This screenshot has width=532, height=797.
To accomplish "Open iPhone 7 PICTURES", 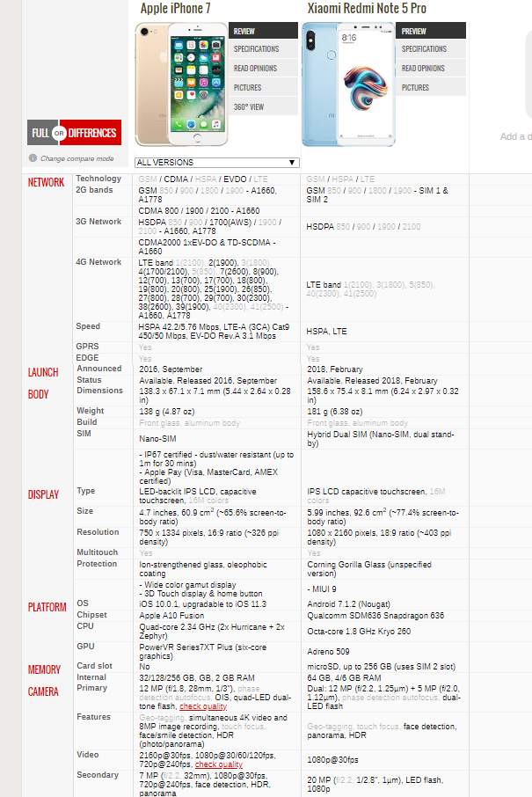I will point(263,87).
